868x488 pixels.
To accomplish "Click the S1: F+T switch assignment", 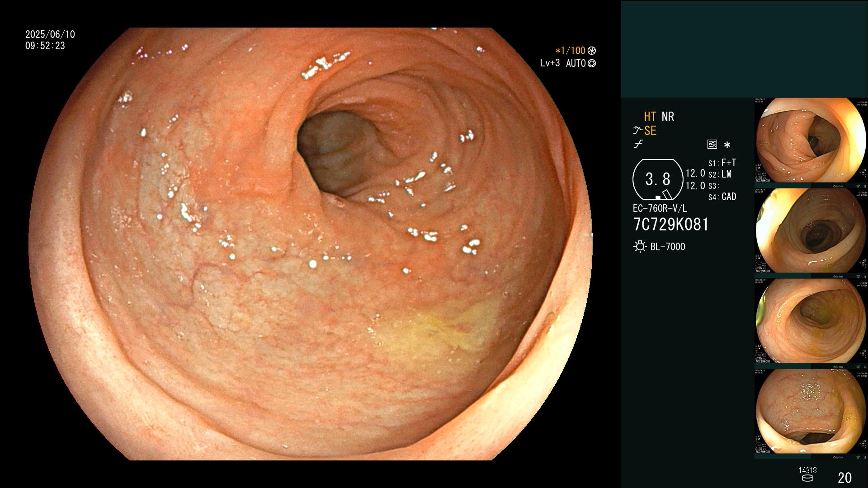I will coord(722,163).
